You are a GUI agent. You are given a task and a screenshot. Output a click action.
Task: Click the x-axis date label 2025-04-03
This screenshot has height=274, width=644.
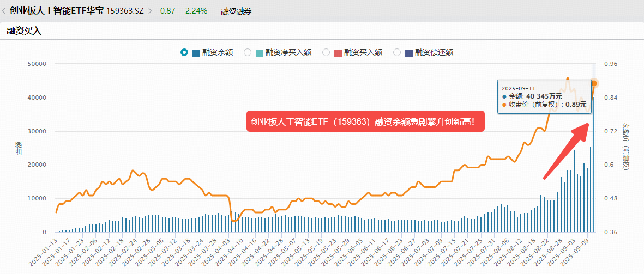[217, 253]
